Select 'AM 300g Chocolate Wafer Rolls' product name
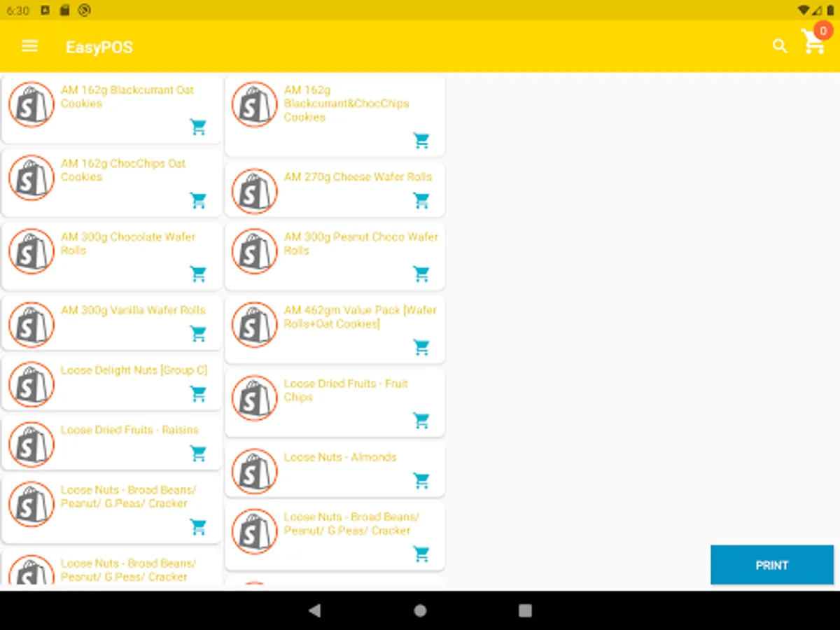840x630 pixels. (x=128, y=244)
